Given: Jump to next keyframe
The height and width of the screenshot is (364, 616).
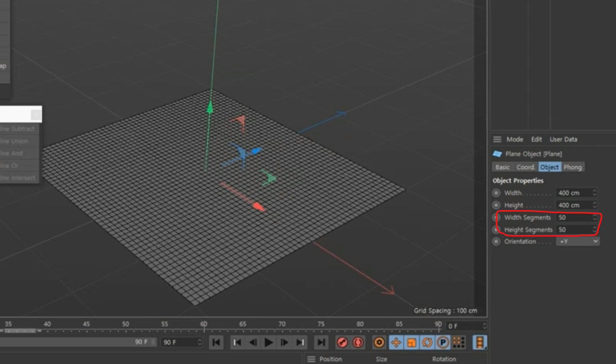Looking at the screenshot, I should (x=300, y=342).
